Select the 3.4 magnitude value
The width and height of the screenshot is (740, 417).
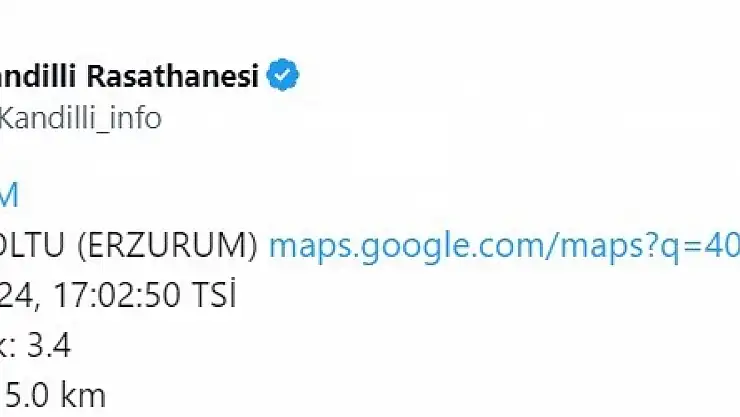(x=49, y=346)
